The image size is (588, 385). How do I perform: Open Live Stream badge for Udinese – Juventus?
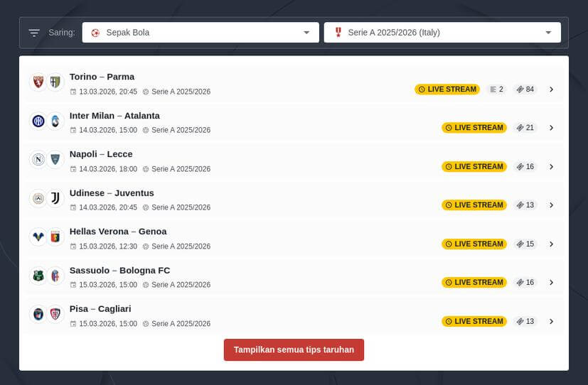[x=474, y=205]
